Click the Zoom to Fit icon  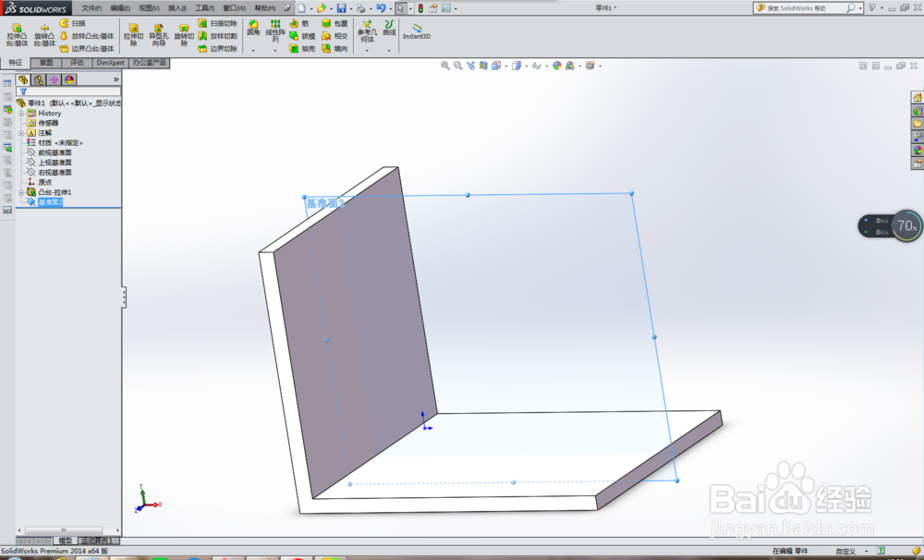[x=445, y=66]
